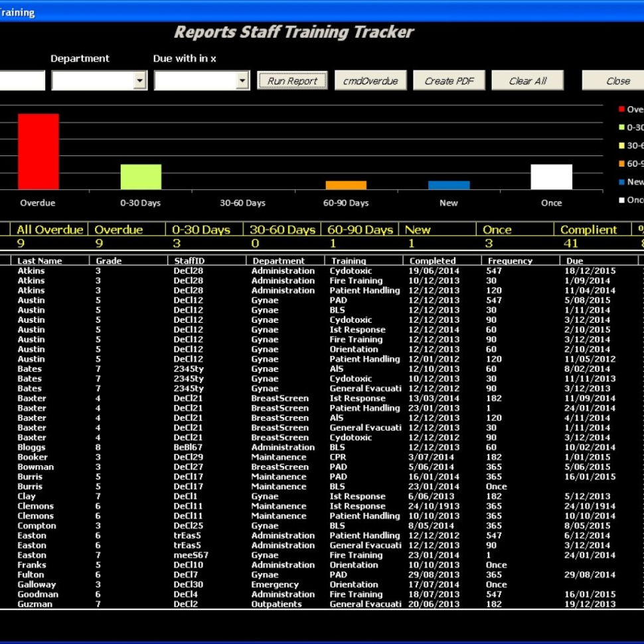Click the text input field left of Department
Screen dimensions: 644x644
pyautogui.click(x=22, y=80)
